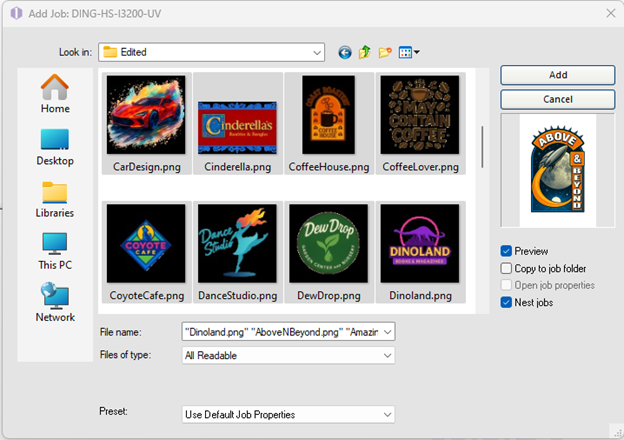Open the View Menu icon
Viewport: 624px width, 440px height.
(x=408, y=52)
